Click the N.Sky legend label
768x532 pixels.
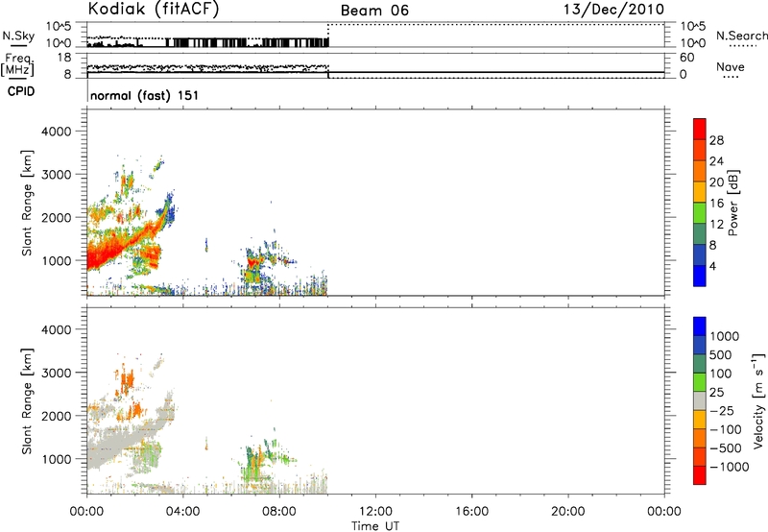(16, 36)
